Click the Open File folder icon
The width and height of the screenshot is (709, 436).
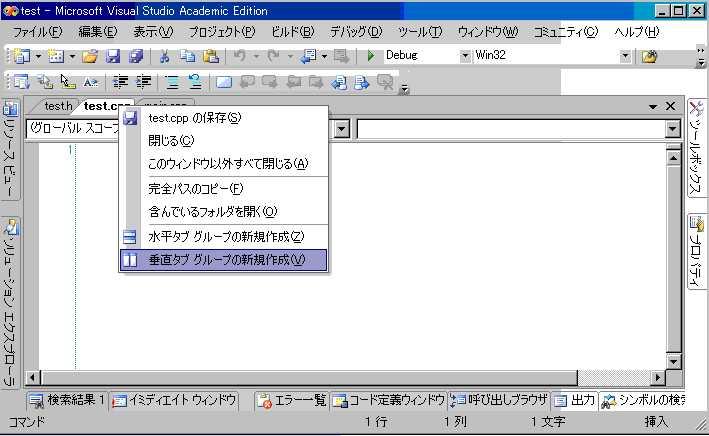tap(90, 56)
